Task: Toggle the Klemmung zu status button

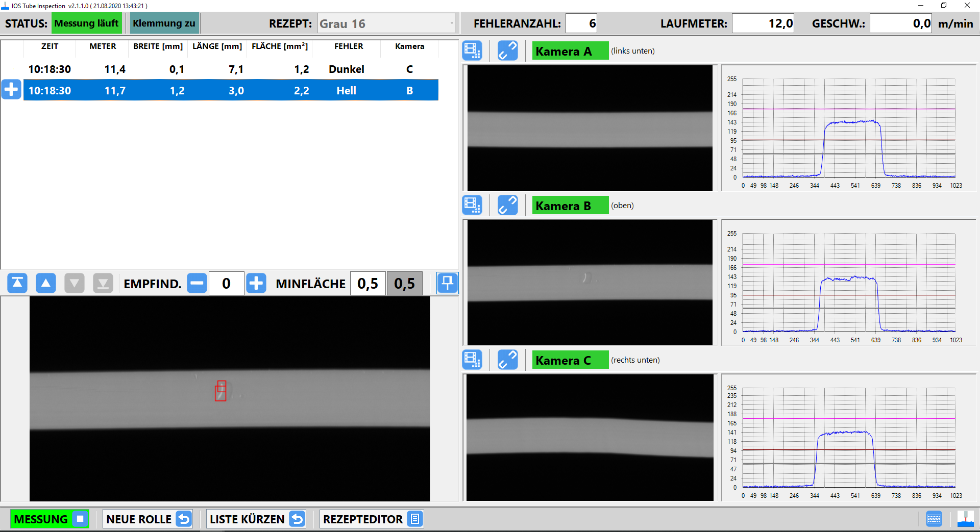Action: coord(164,23)
